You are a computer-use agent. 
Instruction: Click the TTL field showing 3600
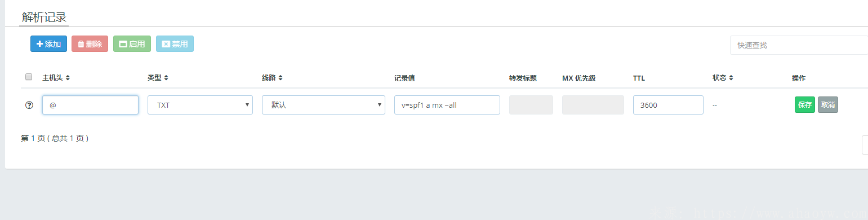click(x=668, y=105)
